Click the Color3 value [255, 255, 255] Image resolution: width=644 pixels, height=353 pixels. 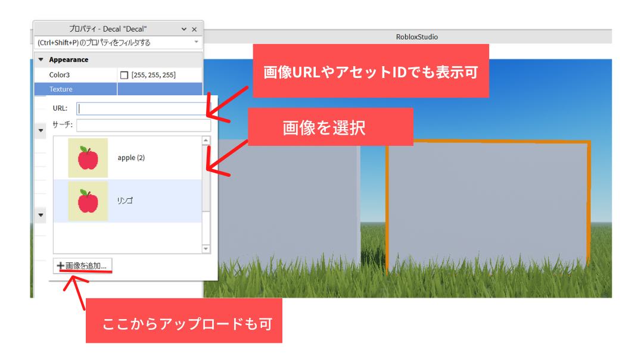[153, 75]
